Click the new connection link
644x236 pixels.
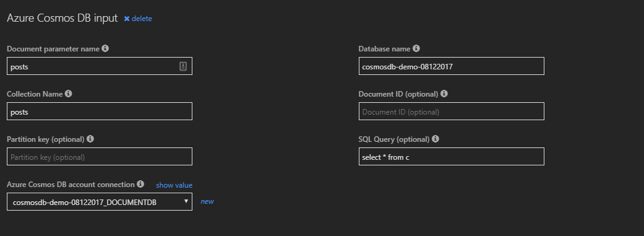207,201
